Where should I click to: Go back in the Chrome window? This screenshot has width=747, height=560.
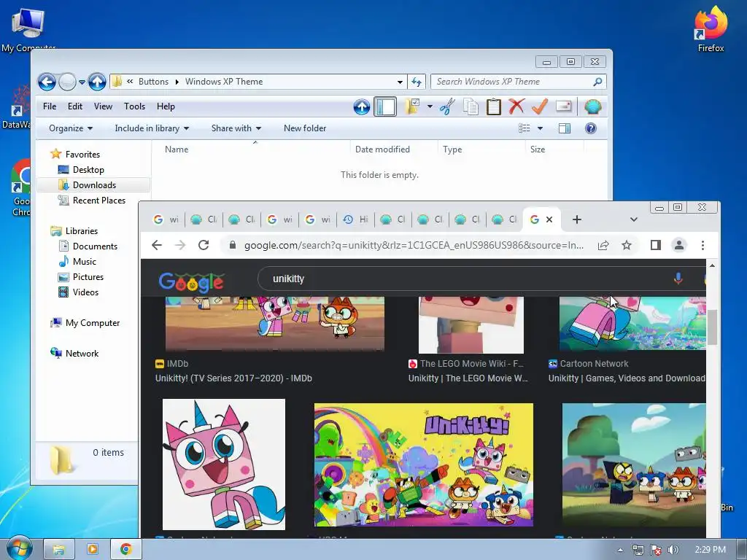point(157,245)
